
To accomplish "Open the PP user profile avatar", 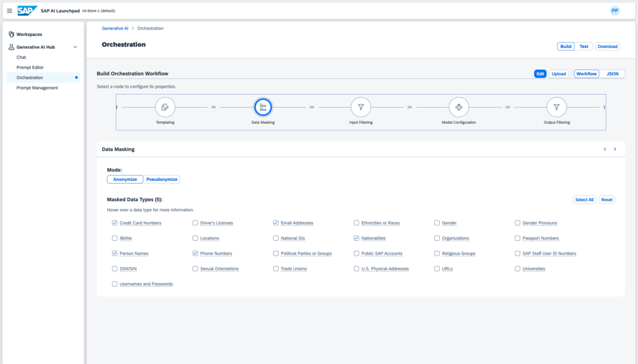I will pos(615,11).
